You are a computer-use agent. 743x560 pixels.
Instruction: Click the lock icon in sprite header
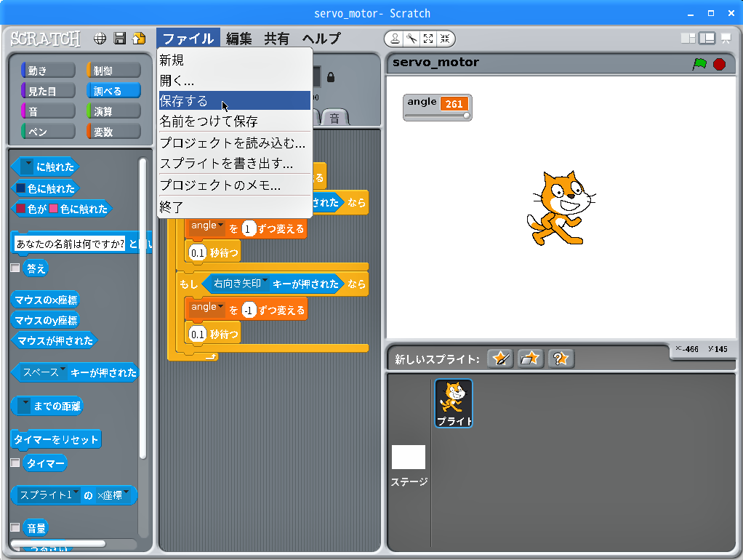click(x=331, y=77)
